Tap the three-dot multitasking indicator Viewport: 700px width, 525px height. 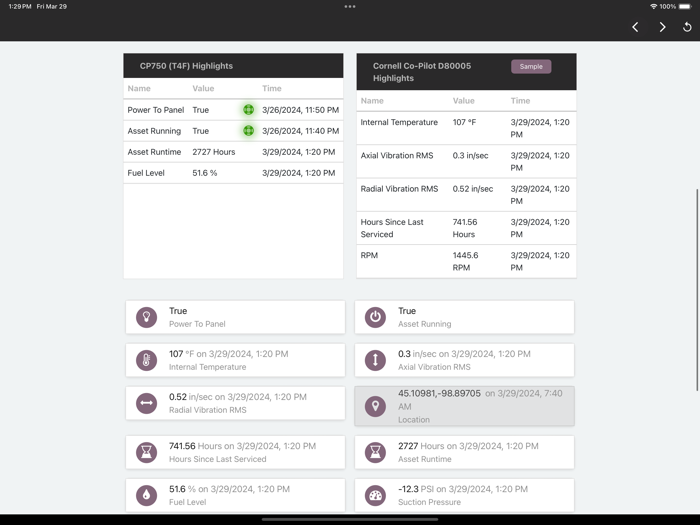(x=350, y=6)
